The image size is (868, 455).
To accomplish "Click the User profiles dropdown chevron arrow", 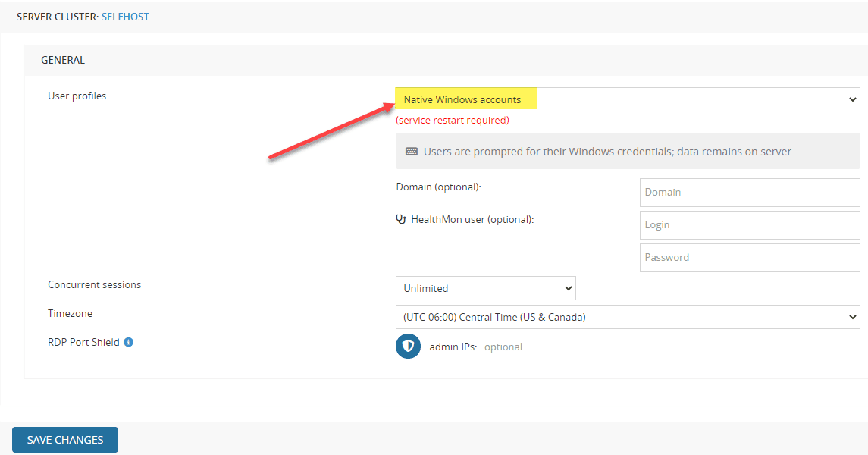I will tap(852, 99).
